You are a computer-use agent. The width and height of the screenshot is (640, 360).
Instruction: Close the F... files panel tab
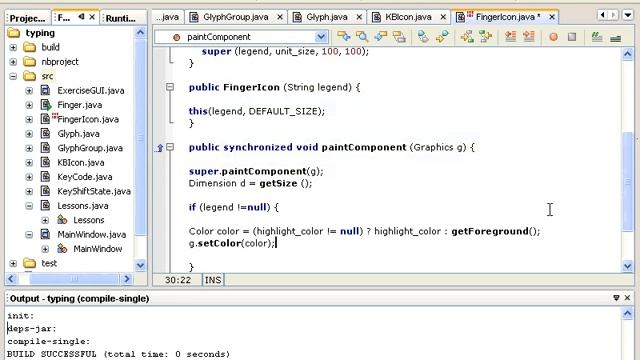click(x=92, y=17)
